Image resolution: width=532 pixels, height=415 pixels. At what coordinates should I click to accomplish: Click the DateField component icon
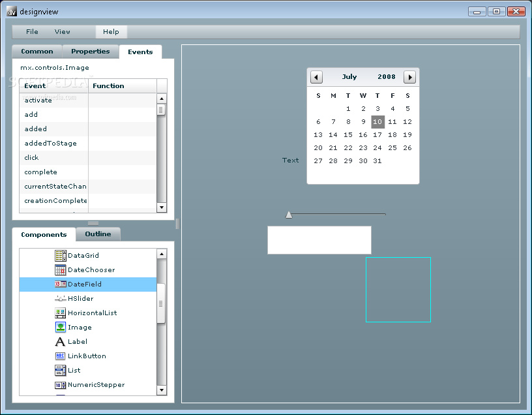(61, 284)
